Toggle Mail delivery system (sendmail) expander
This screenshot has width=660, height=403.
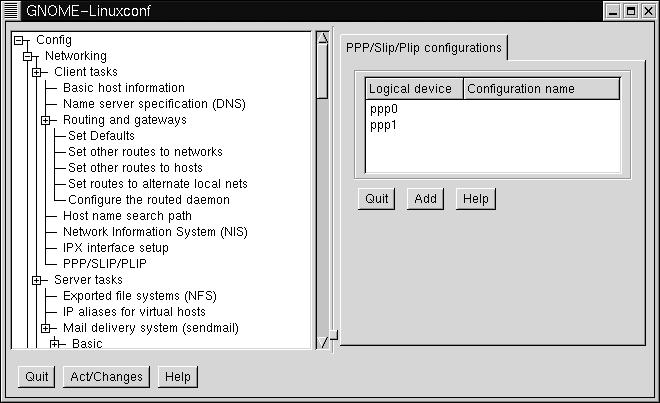pos(46,328)
